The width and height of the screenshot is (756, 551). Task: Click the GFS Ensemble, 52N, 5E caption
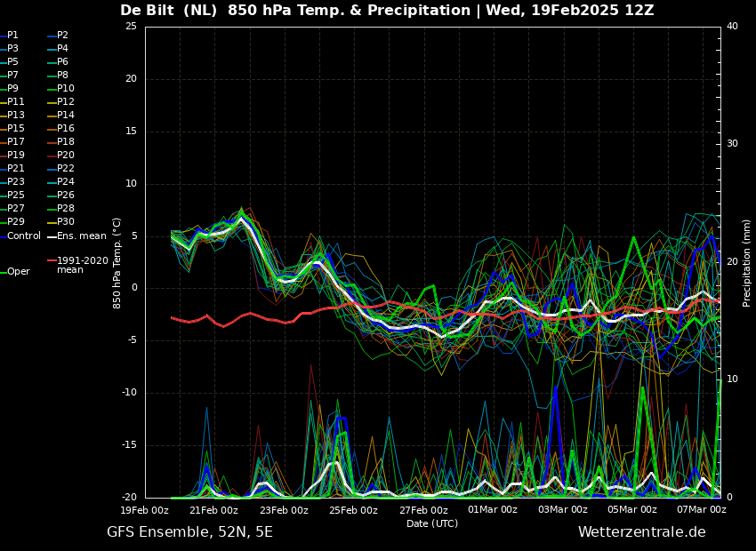189,532
